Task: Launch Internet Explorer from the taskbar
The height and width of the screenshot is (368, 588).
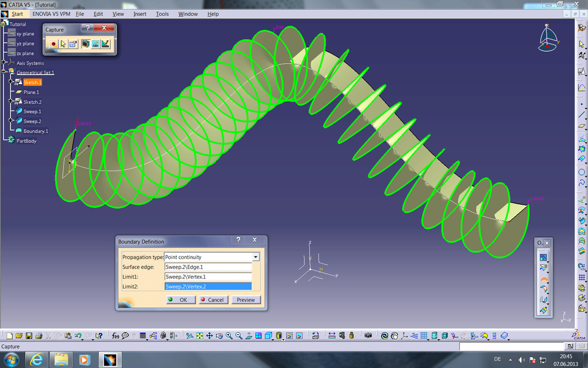Action: pyautogui.click(x=36, y=359)
